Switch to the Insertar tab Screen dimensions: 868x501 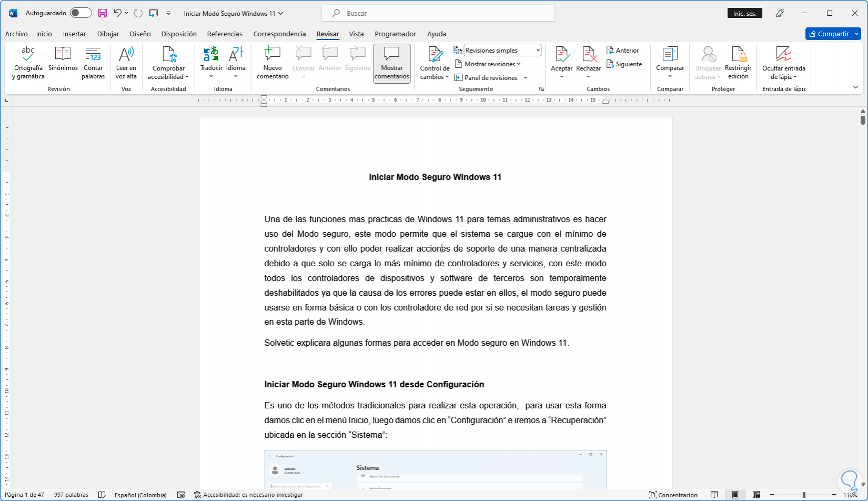[x=75, y=34]
